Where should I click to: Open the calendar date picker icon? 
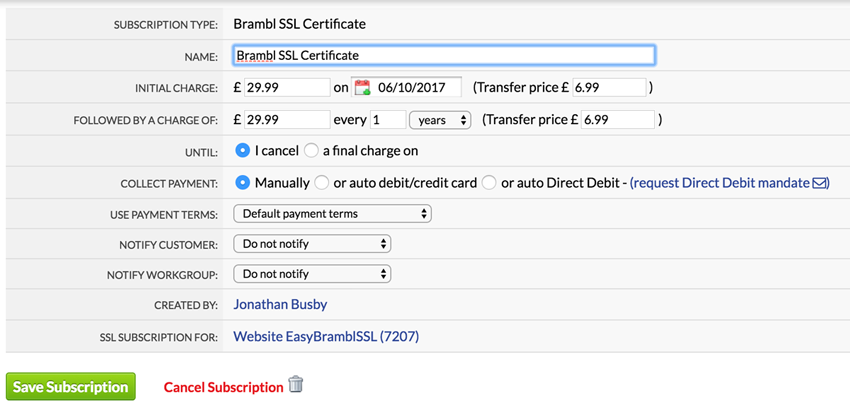point(362,87)
